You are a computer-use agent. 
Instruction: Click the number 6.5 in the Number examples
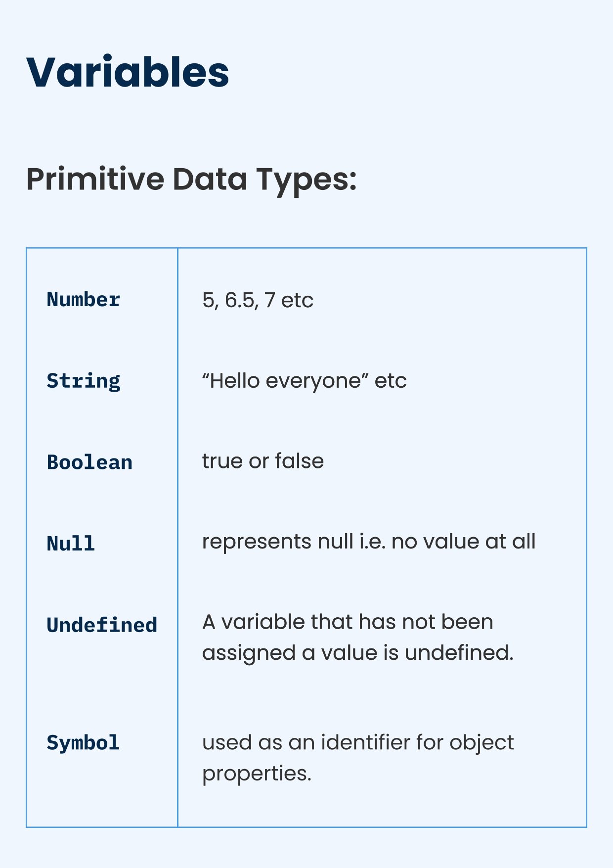click(x=240, y=300)
